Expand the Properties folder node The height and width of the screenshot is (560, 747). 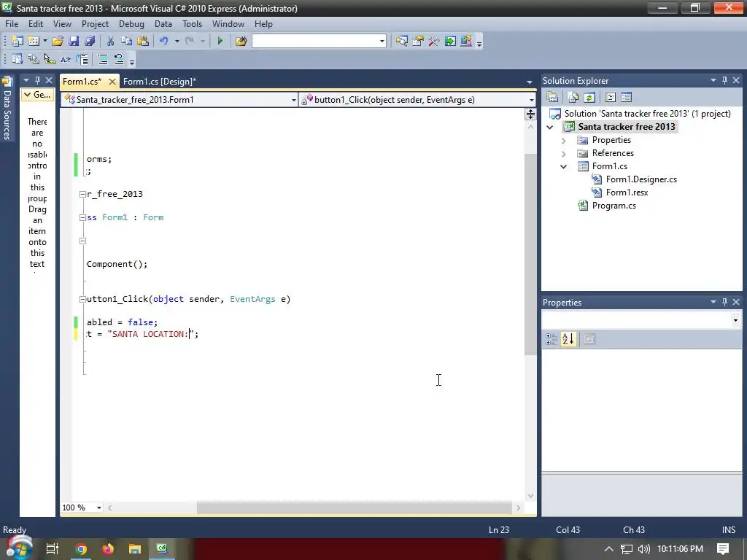tap(564, 141)
